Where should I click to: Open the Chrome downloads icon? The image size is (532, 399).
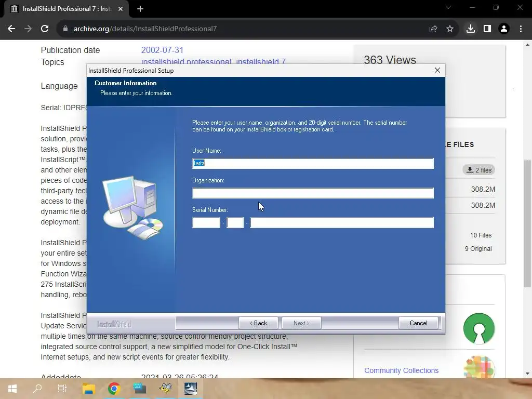[470, 29]
